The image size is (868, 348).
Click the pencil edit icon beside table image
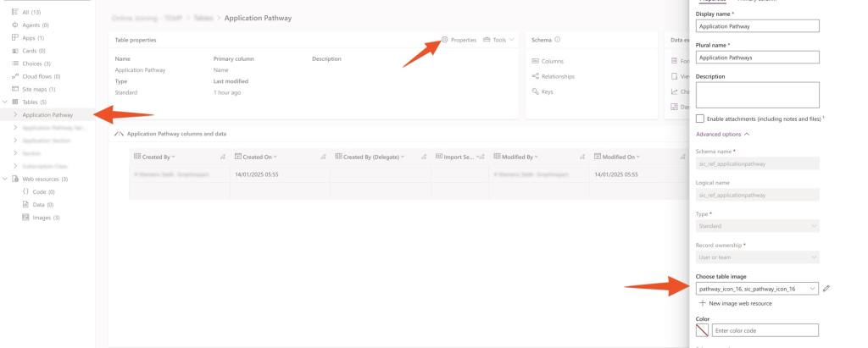coord(826,289)
